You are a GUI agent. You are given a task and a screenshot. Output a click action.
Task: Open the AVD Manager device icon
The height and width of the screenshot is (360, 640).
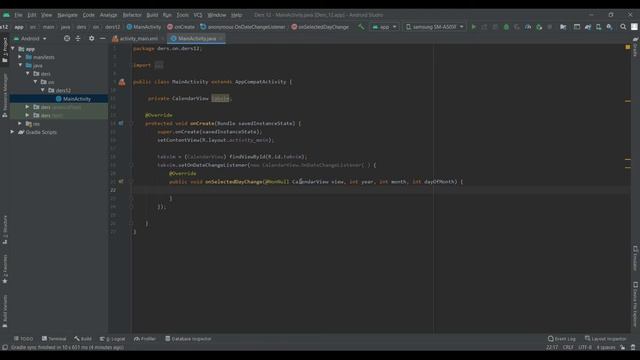(x=598, y=27)
